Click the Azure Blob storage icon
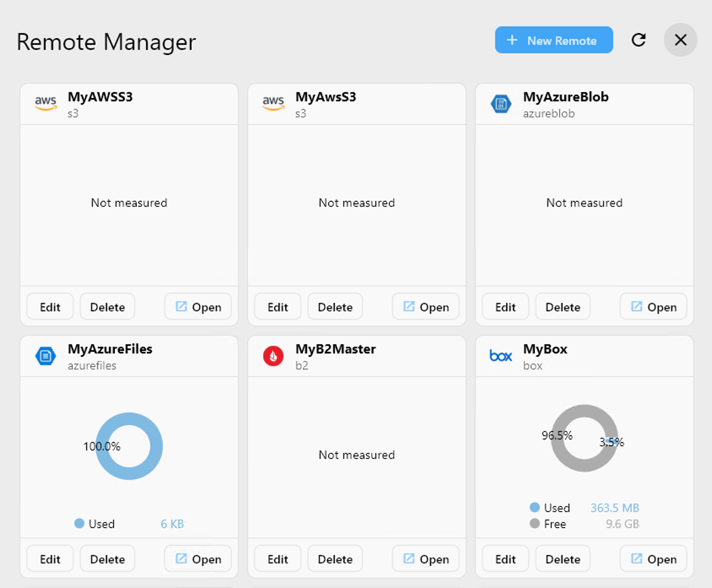712x588 pixels. [x=500, y=103]
